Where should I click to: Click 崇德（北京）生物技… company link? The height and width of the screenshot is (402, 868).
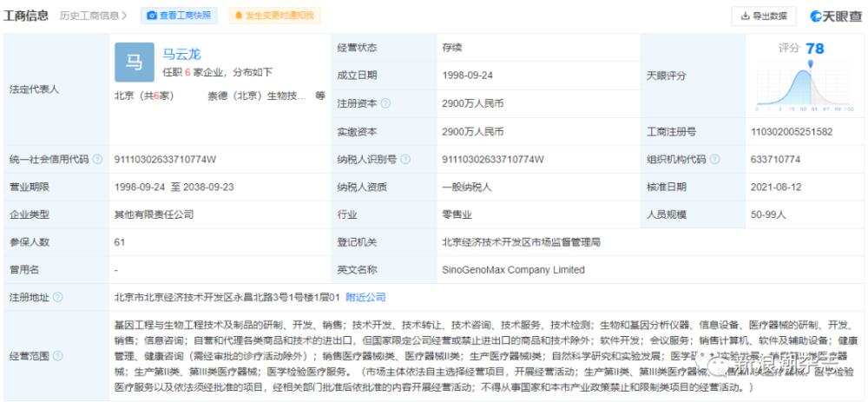258,96
